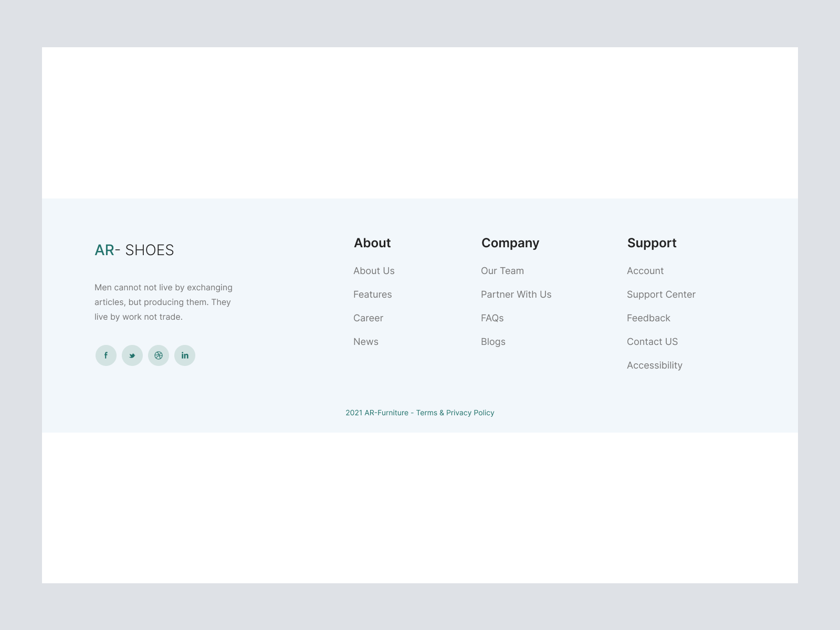Select the Dribbble social icon
This screenshot has width=840, height=630.
click(x=159, y=355)
